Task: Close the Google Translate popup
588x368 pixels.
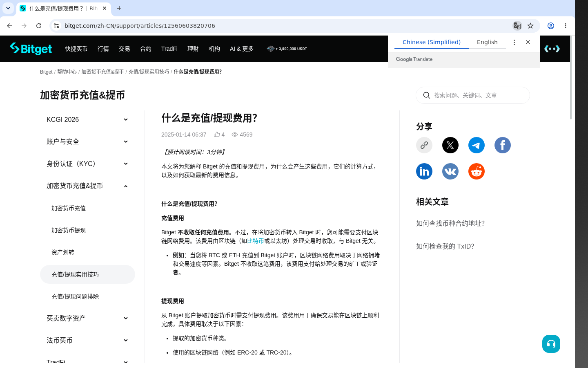Action: [x=528, y=42]
